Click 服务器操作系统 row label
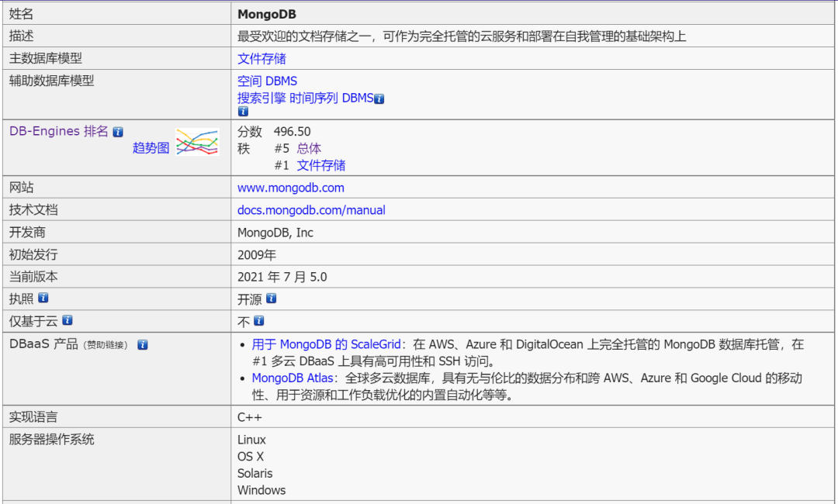 coord(52,440)
